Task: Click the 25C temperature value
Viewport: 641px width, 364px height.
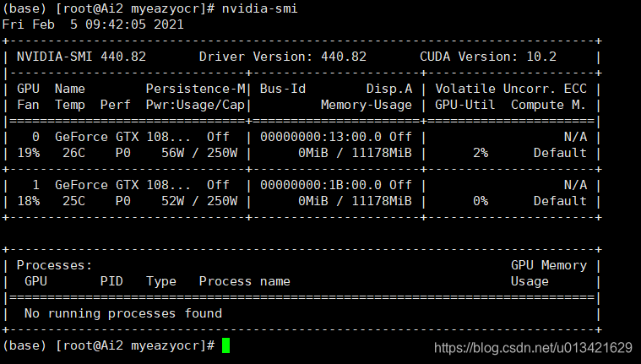Action: point(73,201)
